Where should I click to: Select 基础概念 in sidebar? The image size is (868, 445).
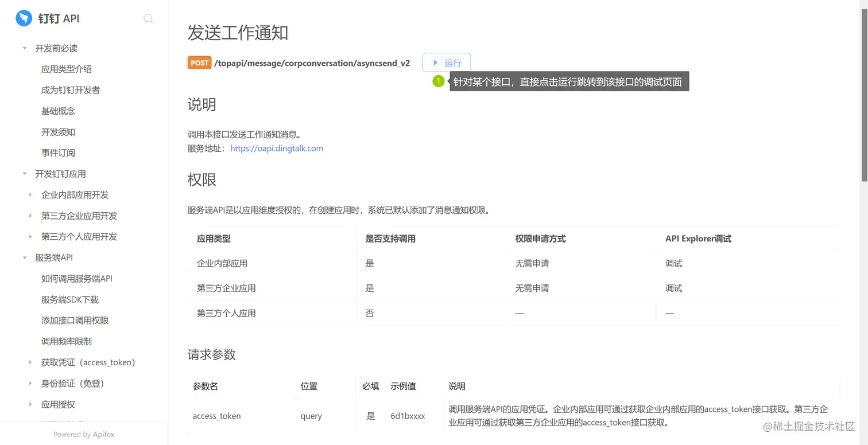(x=58, y=111)
